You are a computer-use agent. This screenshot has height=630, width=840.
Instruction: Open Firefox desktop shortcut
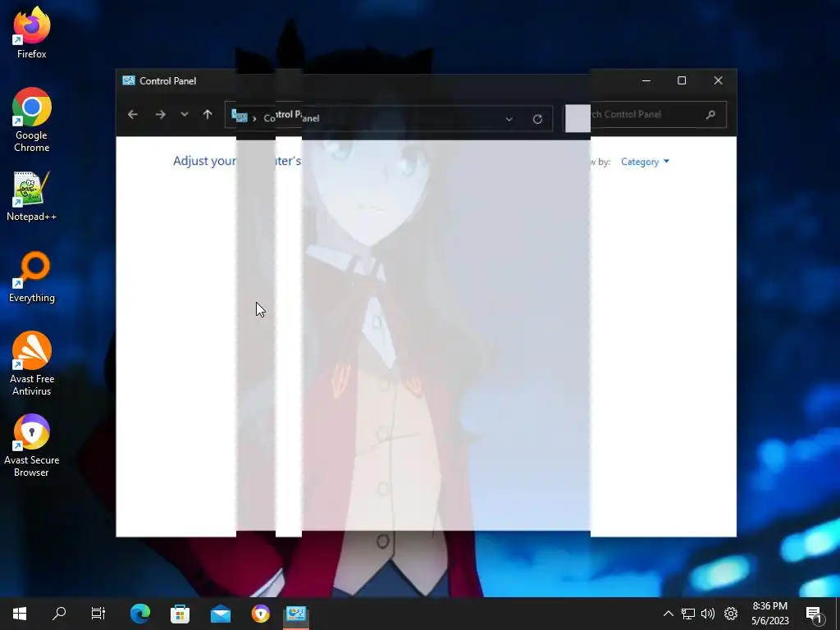click(32, 33)
